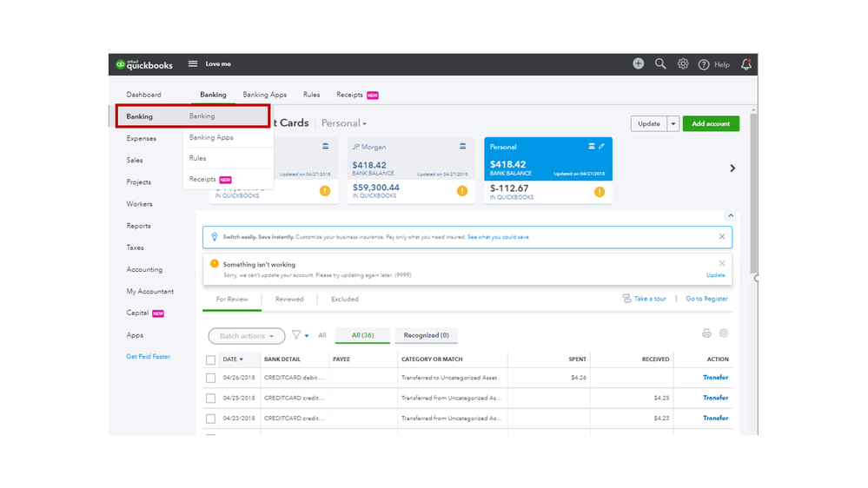868x488 pixels.
Task: Click Update link in the alert
Action: pos(715,275)
